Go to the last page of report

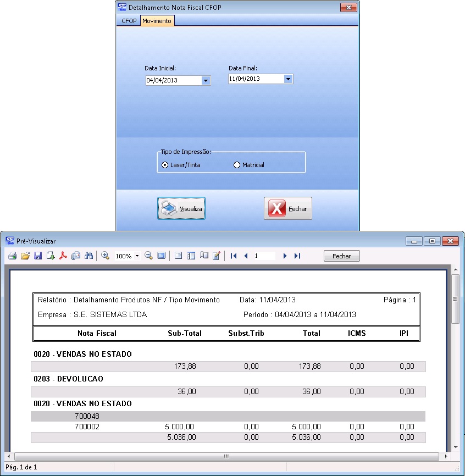pos(297,256)
